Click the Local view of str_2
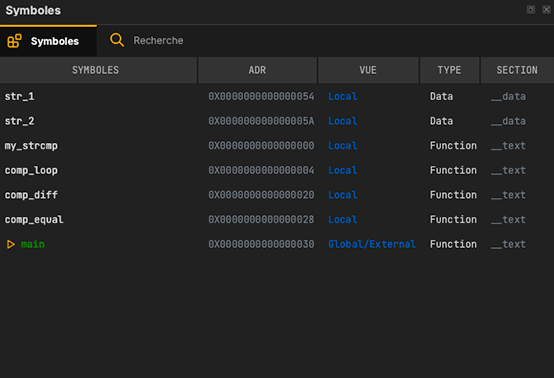This screenshot has height=378, width=554. click(x=343, y=121)
